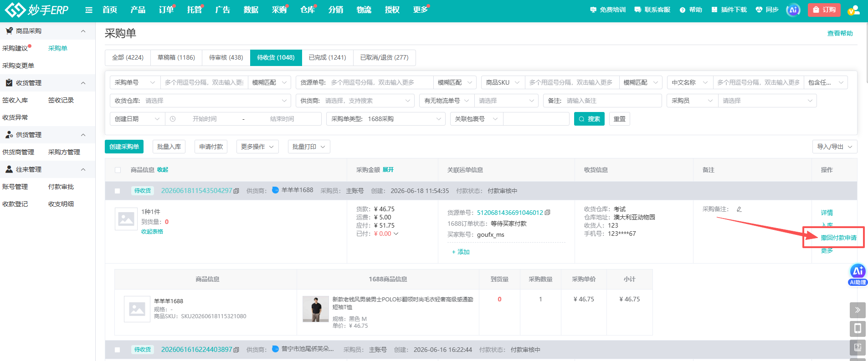The height and width of the screenshot is (361, 868).
Task: Click the 创建采购单 button
Action: click(x=124, y=147)
